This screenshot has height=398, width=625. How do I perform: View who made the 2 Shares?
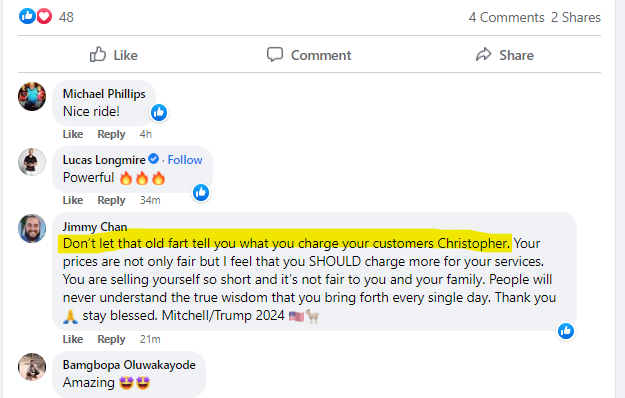click(576, 18)
